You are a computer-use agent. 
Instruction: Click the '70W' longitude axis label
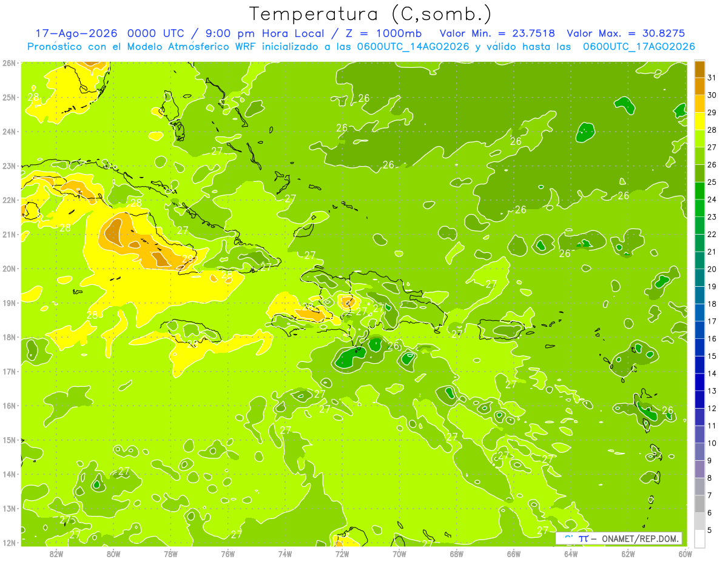coord(399,554)
